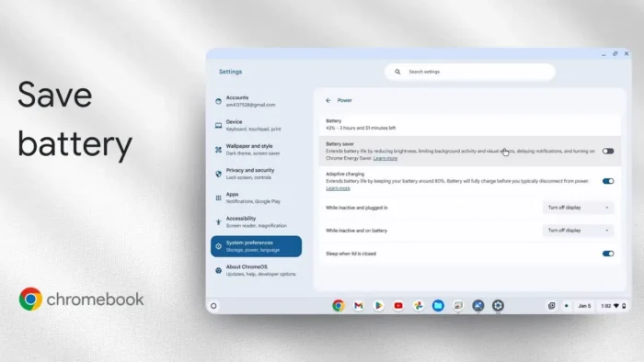Image resolution: width=644 pixels, height=362 pixels.
Task: Open the Settings gear in the shelf
Action: [498, 305]
